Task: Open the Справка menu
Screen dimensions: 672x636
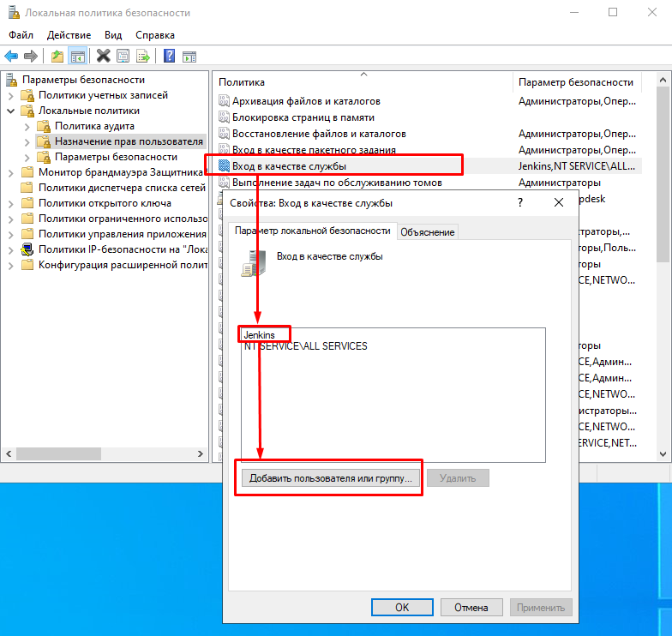Action: point(154,35)
